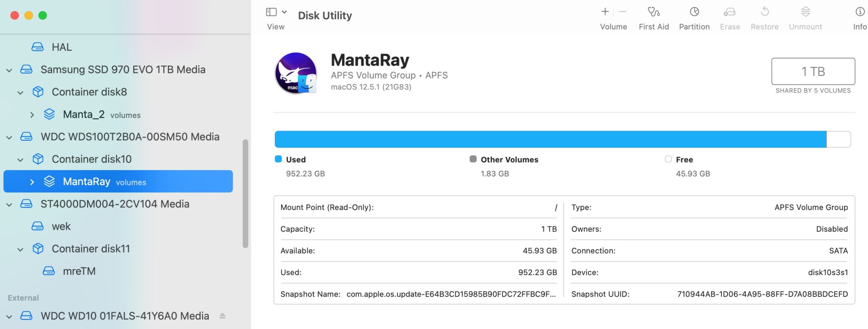Open the View options dropdown chevron
Image resolution: width=868 pixels, height=329 pixels.
(x=284, y=12)
